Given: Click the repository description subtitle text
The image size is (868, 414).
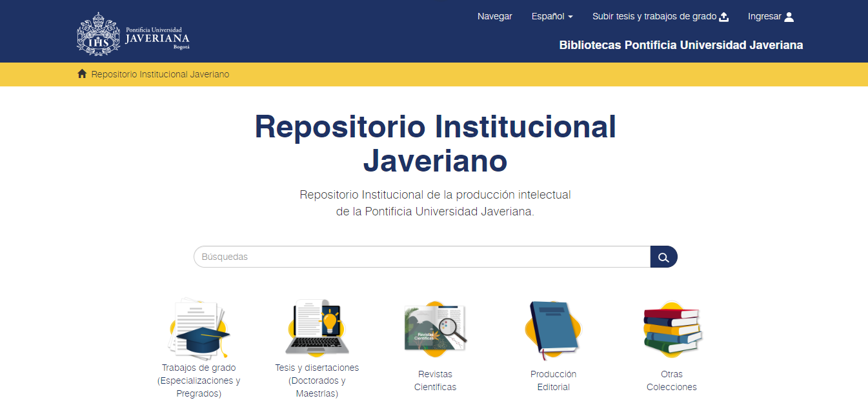Looking at the screenshot, I should pos(436,202).
